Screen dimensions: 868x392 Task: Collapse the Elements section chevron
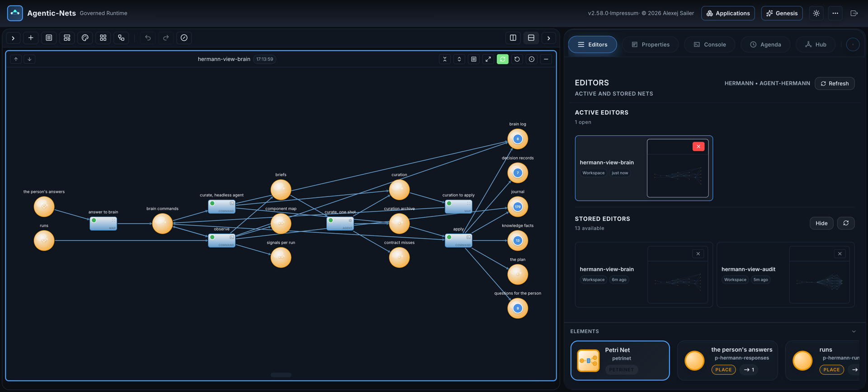[854, 331]
